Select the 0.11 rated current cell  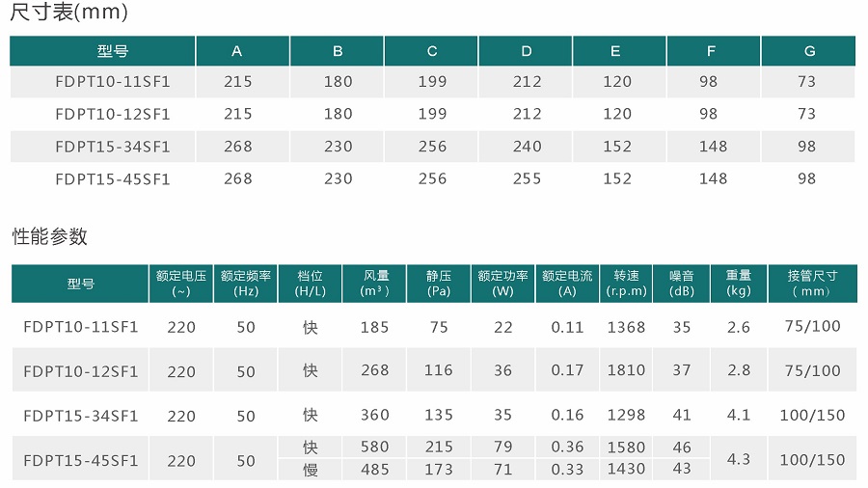(567, 327)
